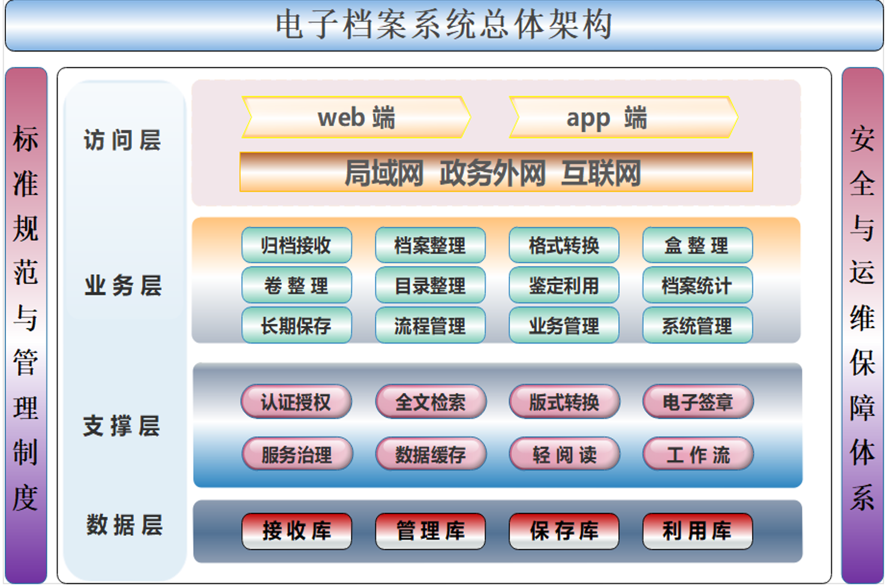
Task: Click the 电子档案系统总体架构 title banner
Action: tap(444, 25)
